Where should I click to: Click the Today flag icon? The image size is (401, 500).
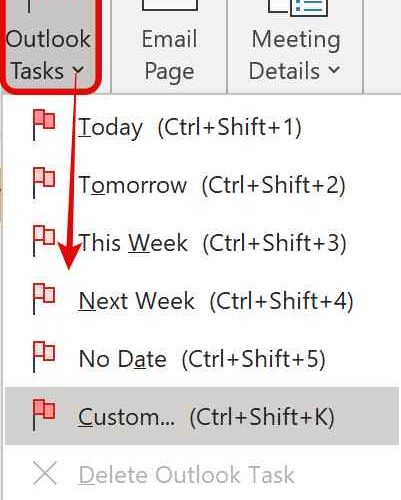[x=44, y=125]
